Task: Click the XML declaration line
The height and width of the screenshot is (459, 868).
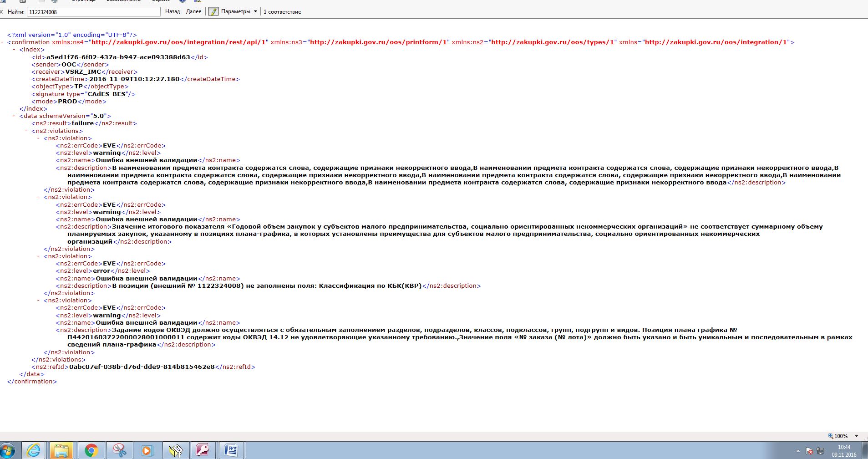Action: pos(72,35)
